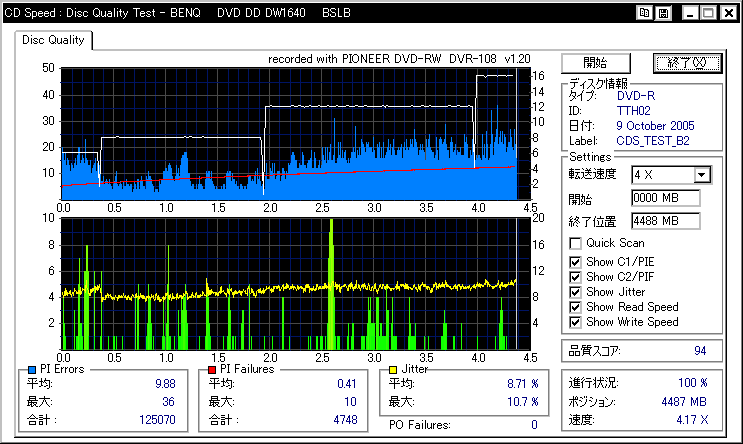
Task: Open the 転送速度 4 X speed dropdown
Action: tap(702, 175)
